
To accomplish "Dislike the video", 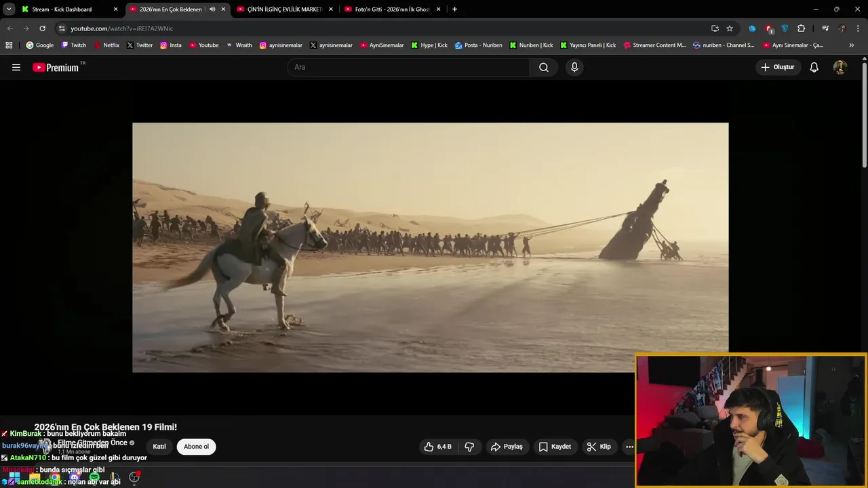I will click(x=469, y=447).
